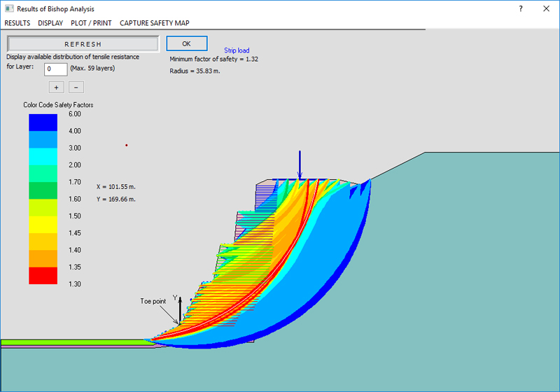Click the Y axis arrow at toe
This screenshot has height=392, width=560.
[x=180, y=309]
